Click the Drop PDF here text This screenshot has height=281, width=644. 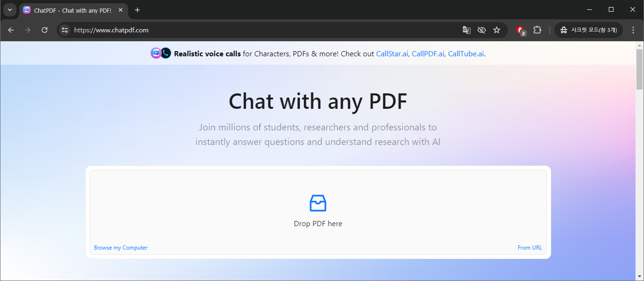point(318,224)
